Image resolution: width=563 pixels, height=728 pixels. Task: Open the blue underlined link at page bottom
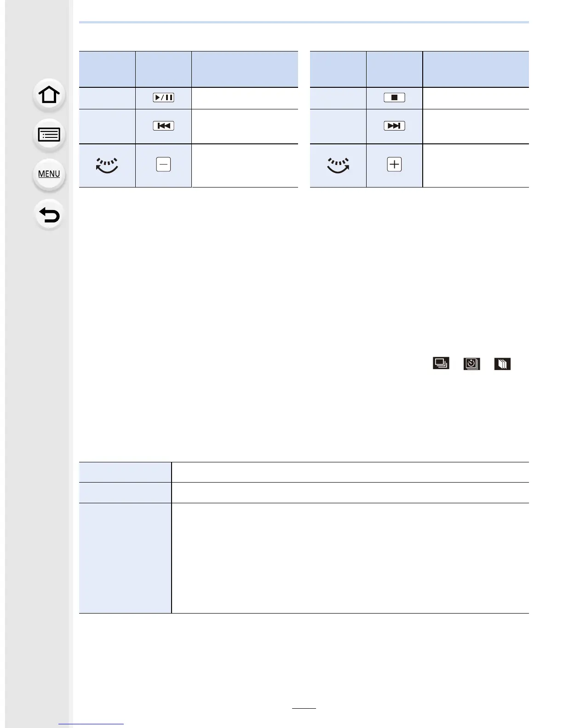click(91, 724)
